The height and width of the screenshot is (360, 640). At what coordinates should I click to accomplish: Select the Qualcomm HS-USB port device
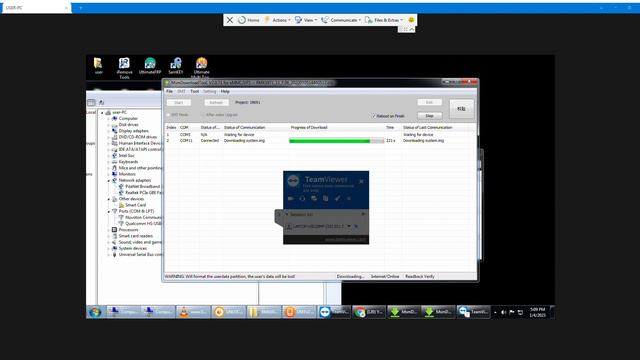143,224
